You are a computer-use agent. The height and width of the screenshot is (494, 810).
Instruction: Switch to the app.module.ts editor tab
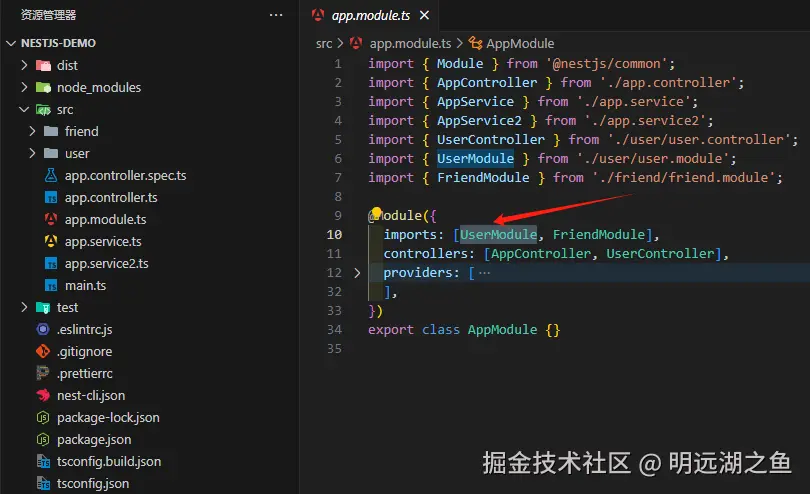pyautogui.click(x=370, y=16)
